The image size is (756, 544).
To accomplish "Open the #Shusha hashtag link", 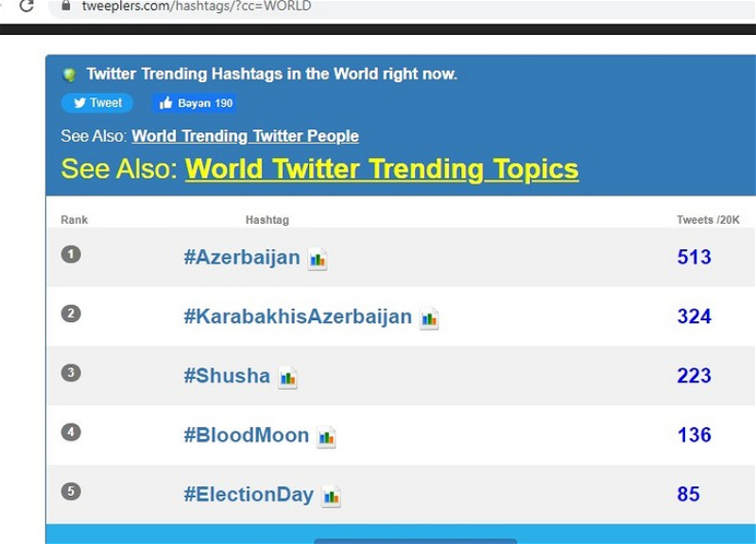I will click(x=227, y=376).
